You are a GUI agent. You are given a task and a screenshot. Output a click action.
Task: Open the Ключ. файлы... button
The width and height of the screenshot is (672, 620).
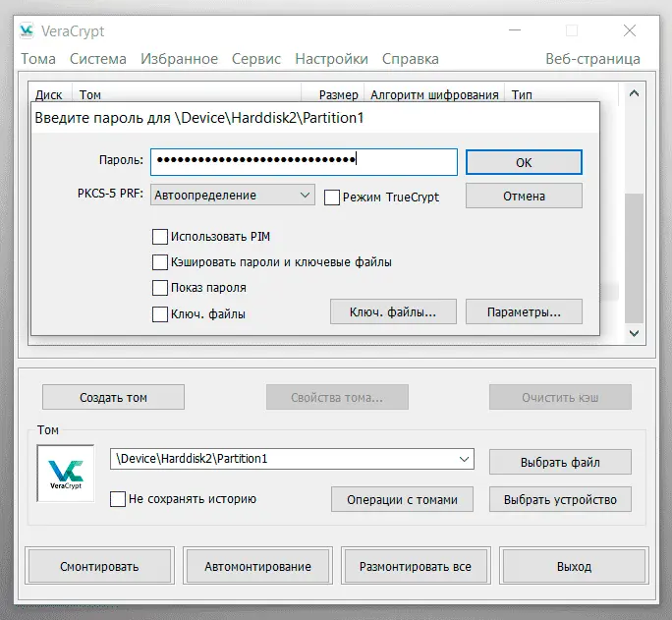pyautogui.click(x=393, y=311)
